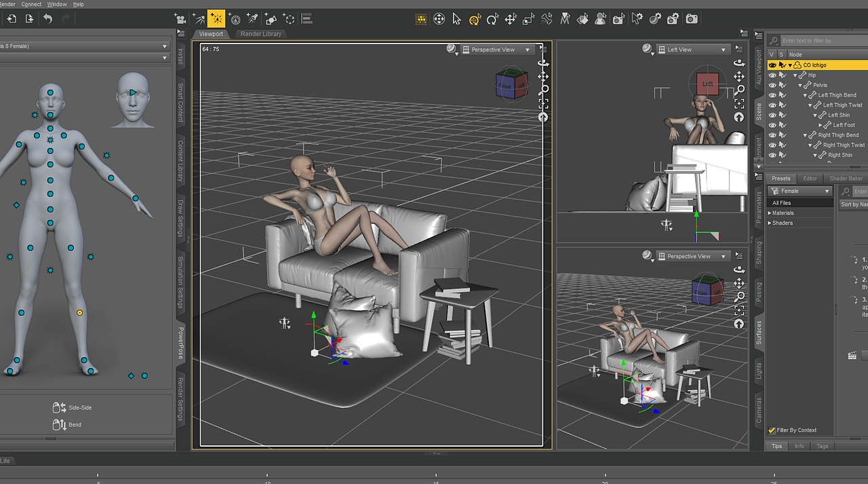Open the Left View camera dropdown
Image resolution: width=868 pixels, height=484 pixels.
point(692,50)
